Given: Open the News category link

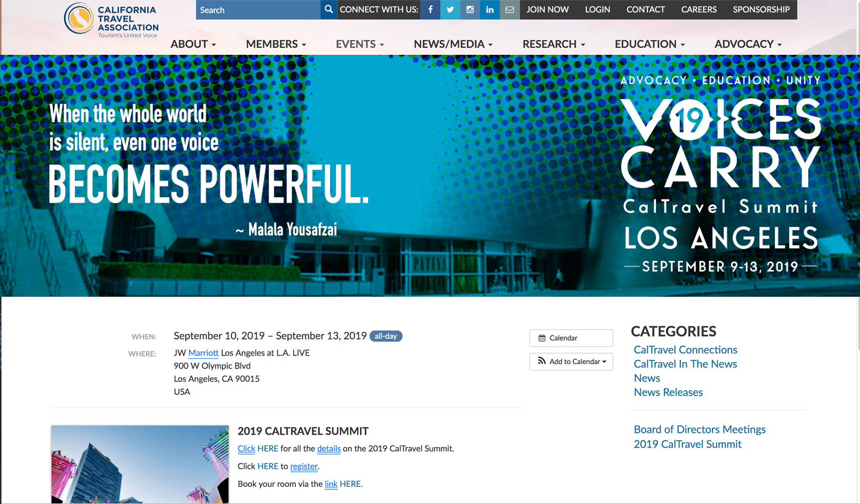Looking at the screenshot, I should [647, 378].
